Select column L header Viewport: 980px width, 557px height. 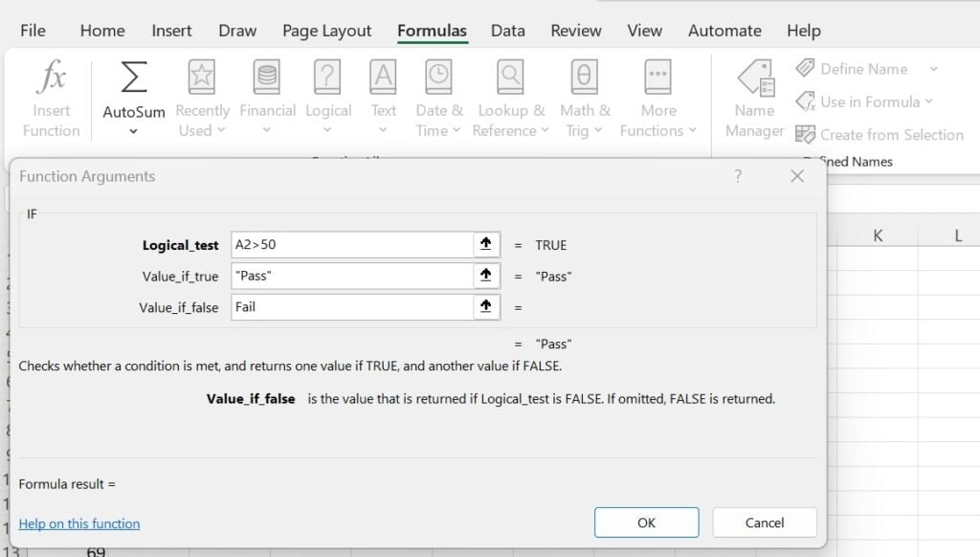957,235
